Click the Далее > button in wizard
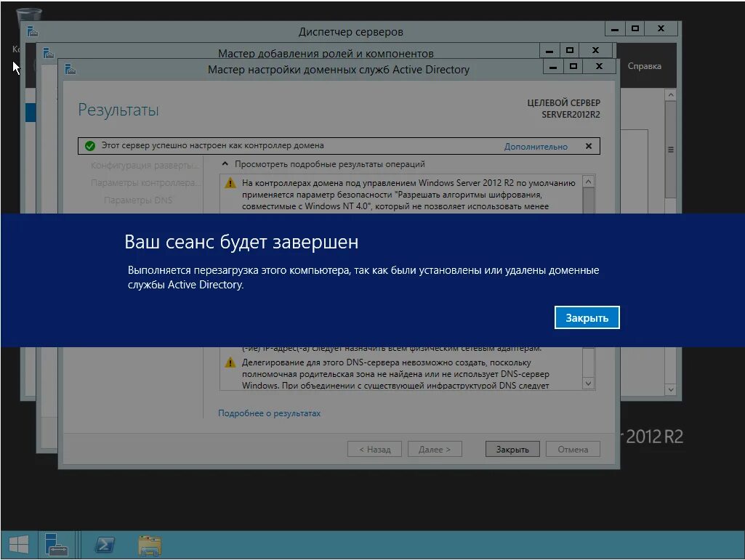The image size is (745, 560). click(x=435, y=450)
